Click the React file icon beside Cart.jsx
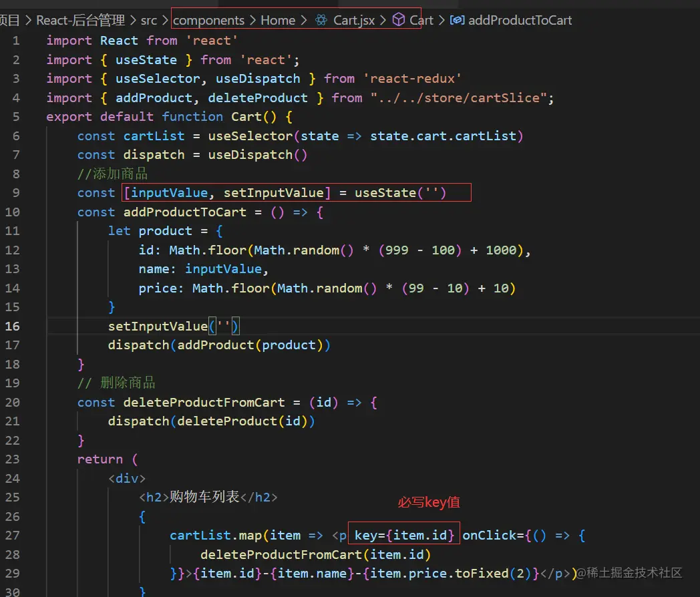The width and height of the screenshot is (700, 597). tap(321, 20)
